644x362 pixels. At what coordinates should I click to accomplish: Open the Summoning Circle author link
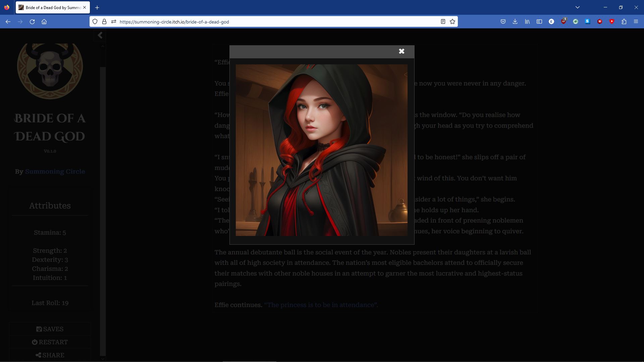click(55, 172)
